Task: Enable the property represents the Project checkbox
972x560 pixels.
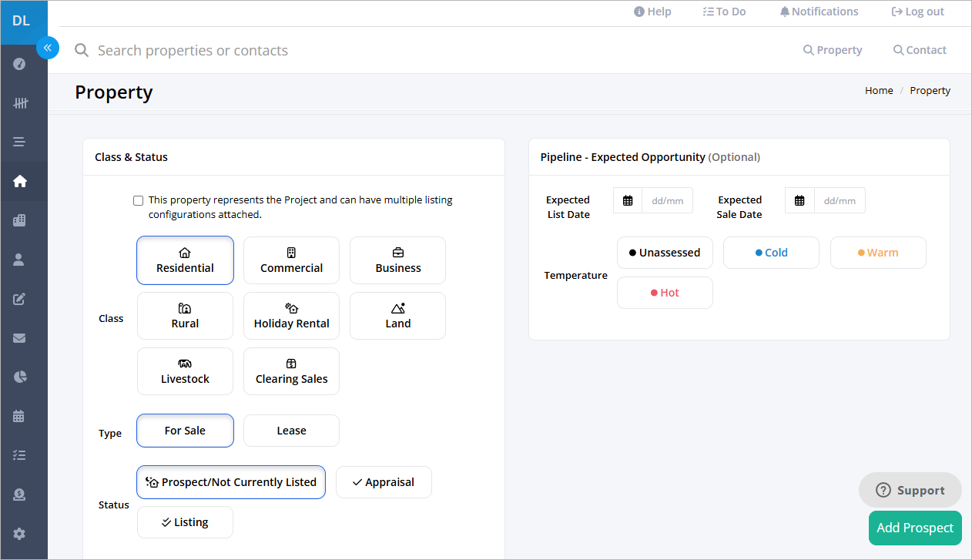Action: 139,200
